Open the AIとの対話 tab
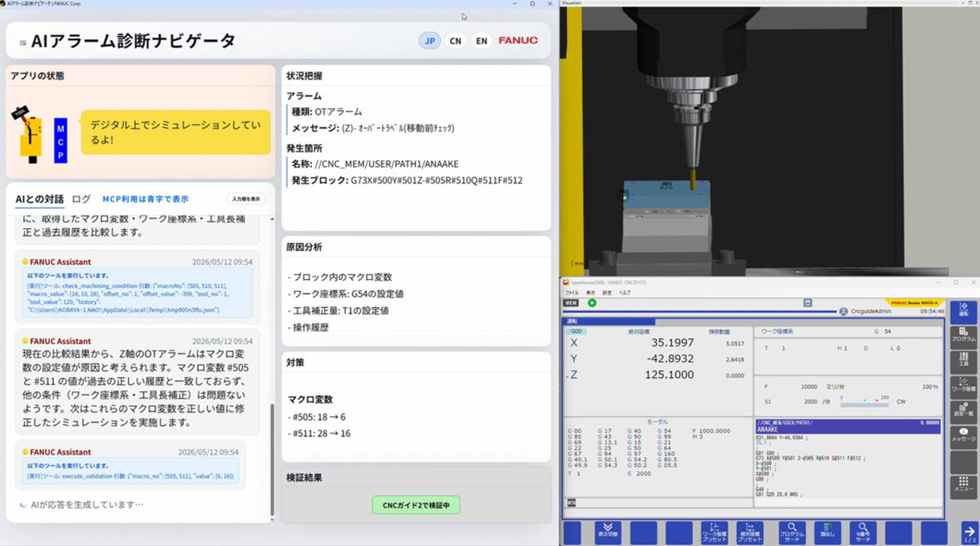This screenshot has width=980, height=546. click(x=39, y=199)
